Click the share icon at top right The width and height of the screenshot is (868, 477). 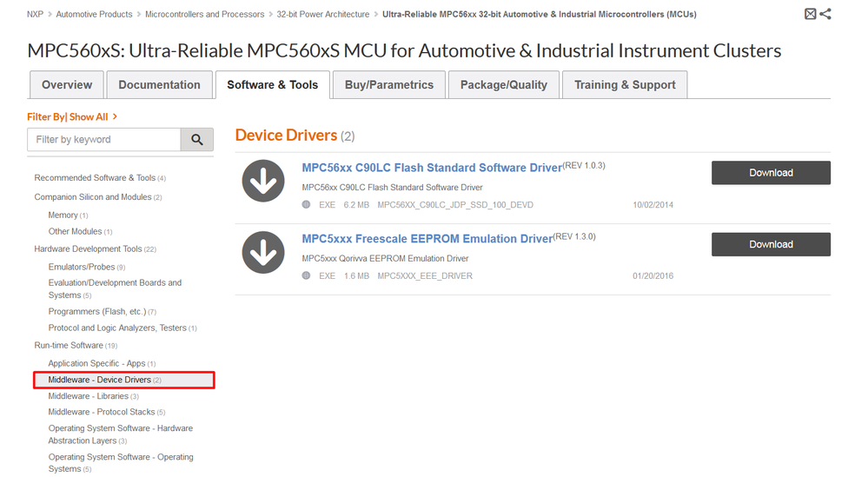[825, 14]
